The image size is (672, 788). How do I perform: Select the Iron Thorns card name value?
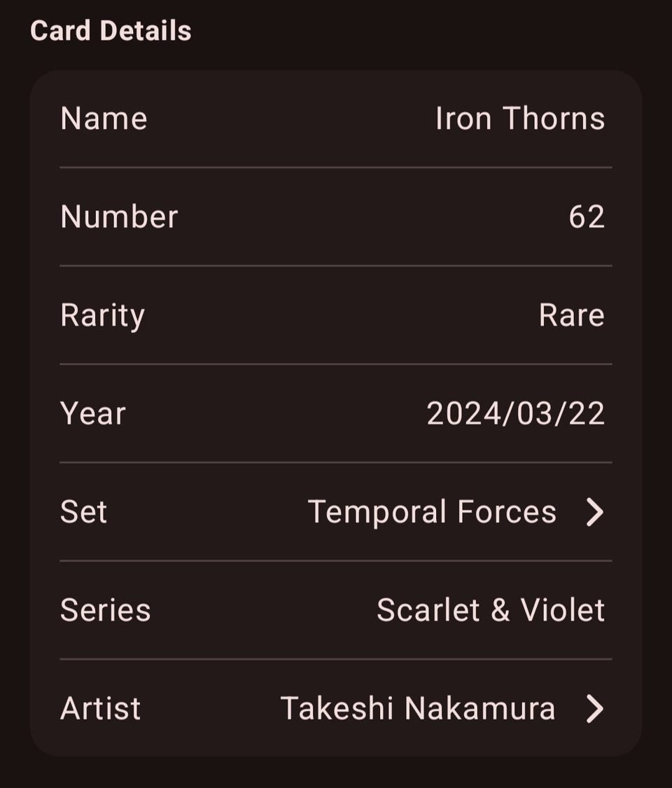coord(519,118)
